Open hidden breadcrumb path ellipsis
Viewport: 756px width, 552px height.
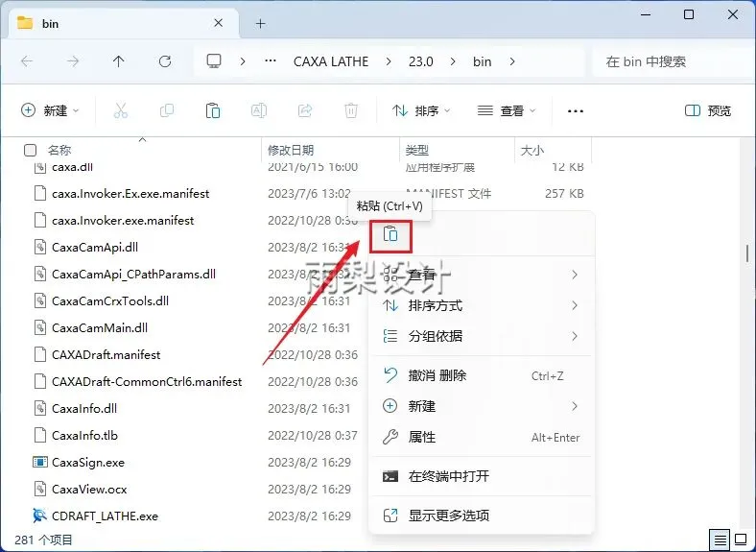click(271, 61)
